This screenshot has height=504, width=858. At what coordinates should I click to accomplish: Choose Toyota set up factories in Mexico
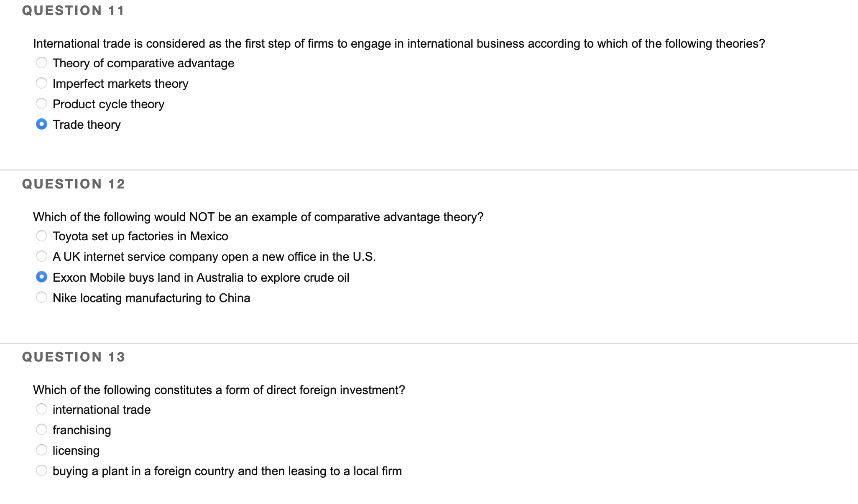pyautogui.click(x=42, y=236)
